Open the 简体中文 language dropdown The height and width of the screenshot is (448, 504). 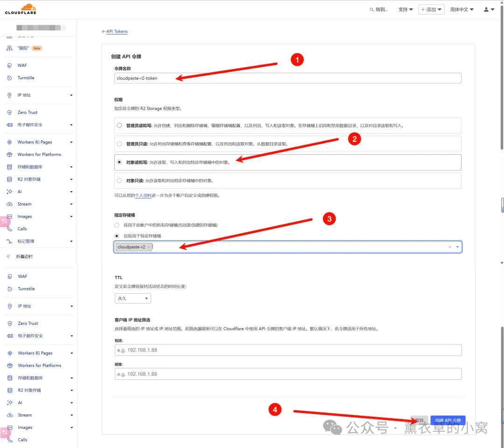[462, 9]
